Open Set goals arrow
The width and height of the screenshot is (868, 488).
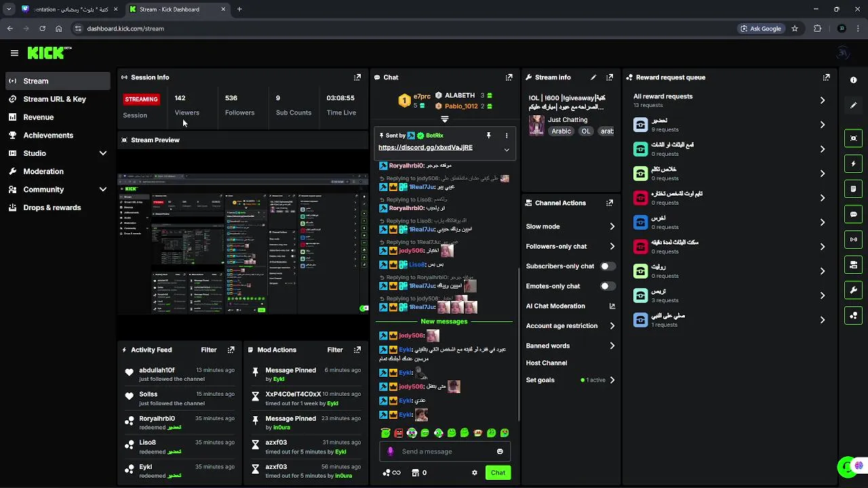point(612,380)
